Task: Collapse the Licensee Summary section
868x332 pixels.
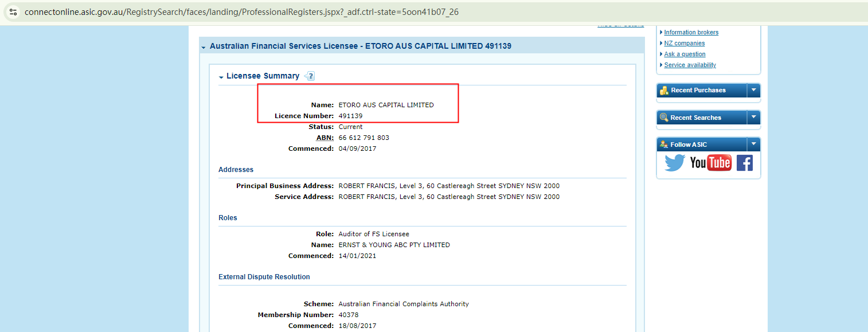Action: point(221,77)
